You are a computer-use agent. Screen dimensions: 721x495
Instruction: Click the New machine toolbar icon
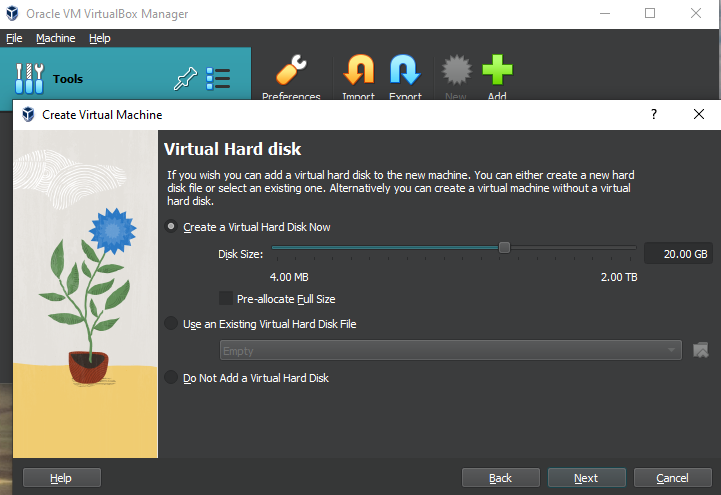click(456, 70)
